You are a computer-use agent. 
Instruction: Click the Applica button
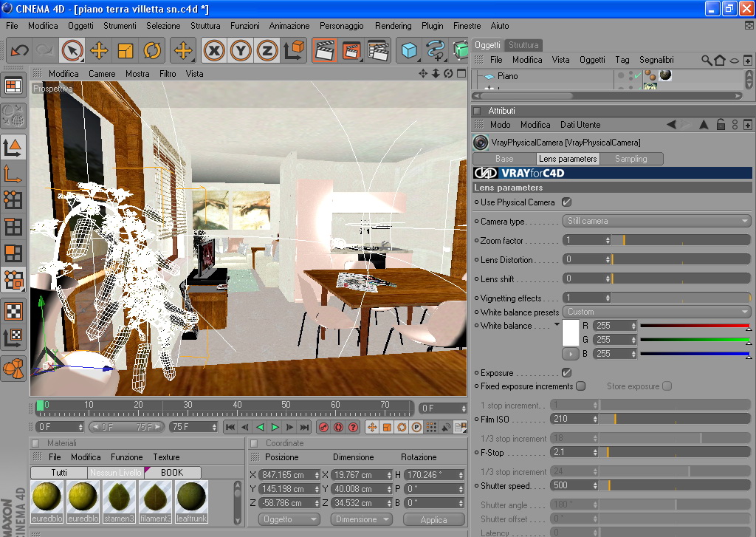[x=433, y=519]
